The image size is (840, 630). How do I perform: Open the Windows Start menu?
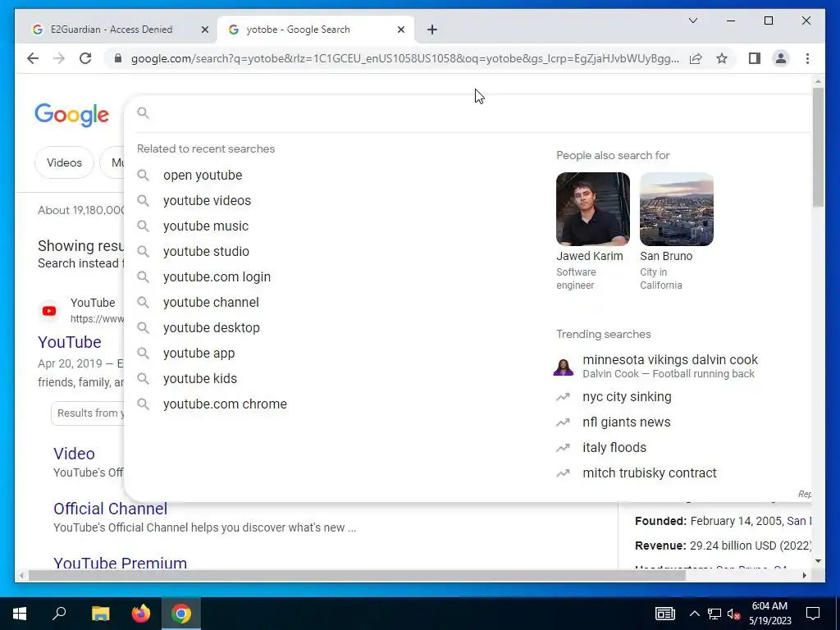point(20,614)
